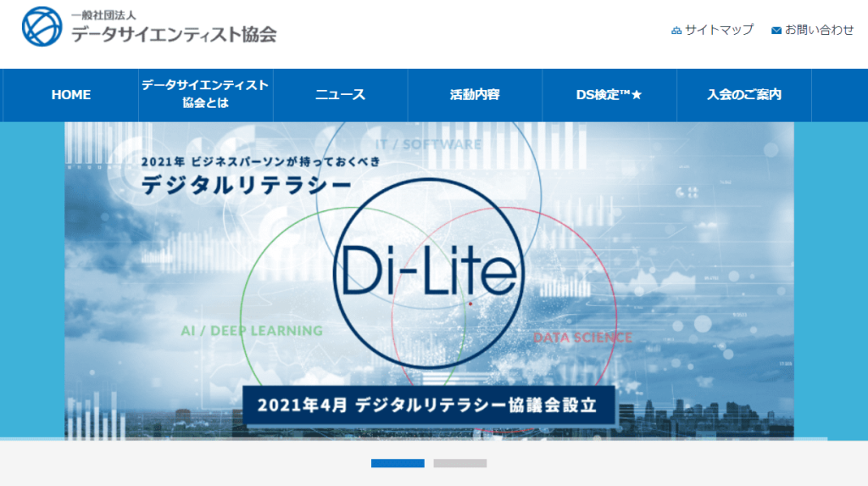868x486 pixels.
Task: Open the ニュース menu item
Action: click(341, 95)
